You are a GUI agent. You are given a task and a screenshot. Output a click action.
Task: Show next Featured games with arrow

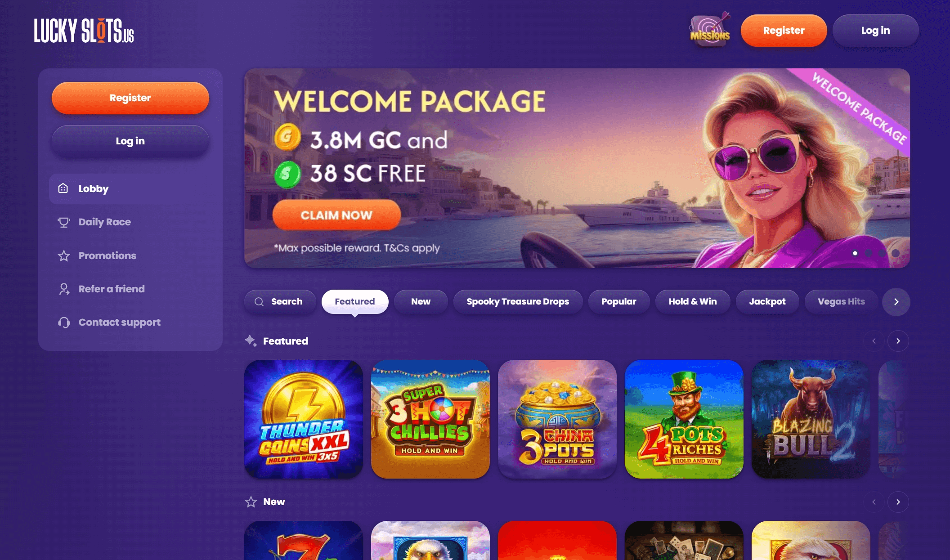pyautogui.click(x=898, y=341)
